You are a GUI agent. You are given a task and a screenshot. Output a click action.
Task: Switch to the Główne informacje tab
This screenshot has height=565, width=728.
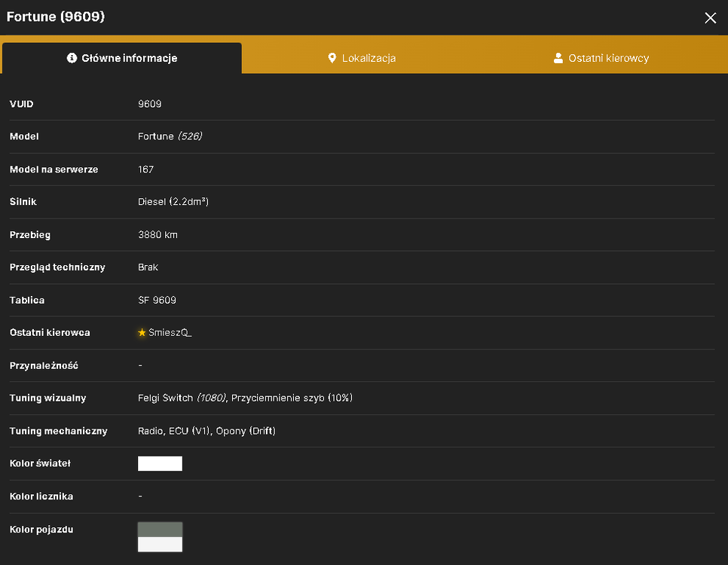tap(121, 58)
